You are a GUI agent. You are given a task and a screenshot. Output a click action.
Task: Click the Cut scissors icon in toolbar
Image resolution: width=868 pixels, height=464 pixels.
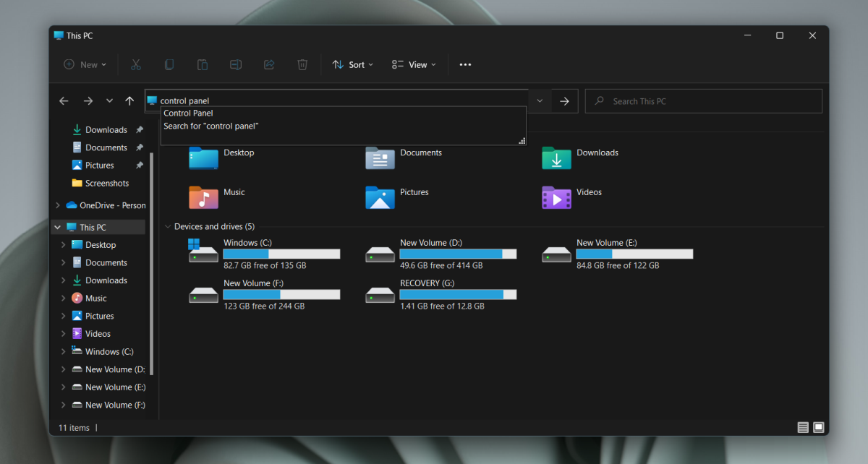pos(135,64)
